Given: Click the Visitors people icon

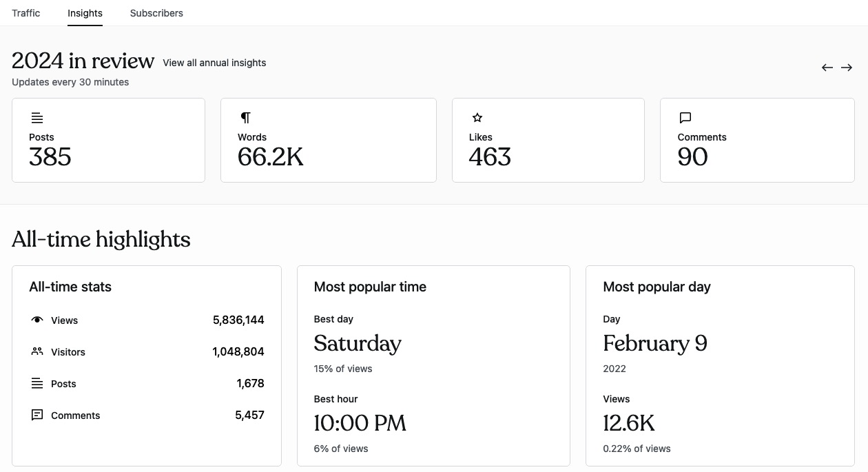Looking at the screenshot, I should coord(37,351).
